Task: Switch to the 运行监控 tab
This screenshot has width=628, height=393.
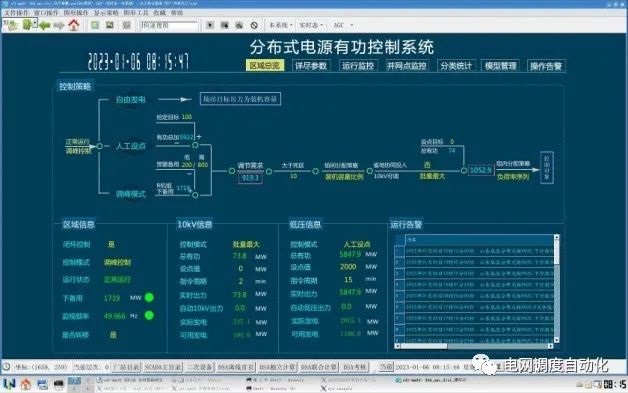Action: [x=358, y=66]
